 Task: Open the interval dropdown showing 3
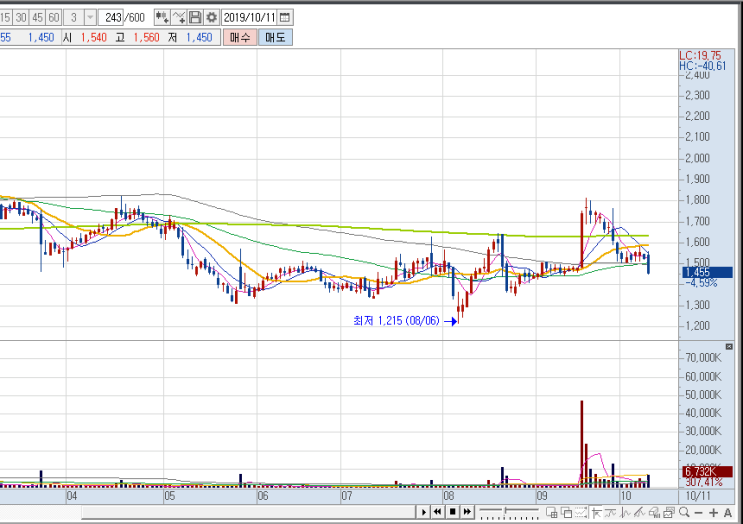coord(90,18)
